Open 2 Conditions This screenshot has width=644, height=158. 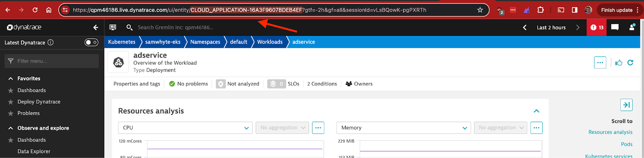[x=322, y=84]
